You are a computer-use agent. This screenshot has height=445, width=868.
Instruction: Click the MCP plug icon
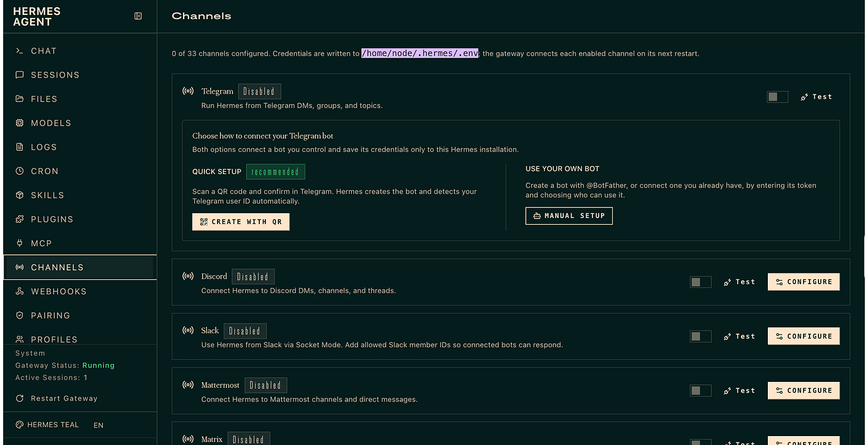20,243
